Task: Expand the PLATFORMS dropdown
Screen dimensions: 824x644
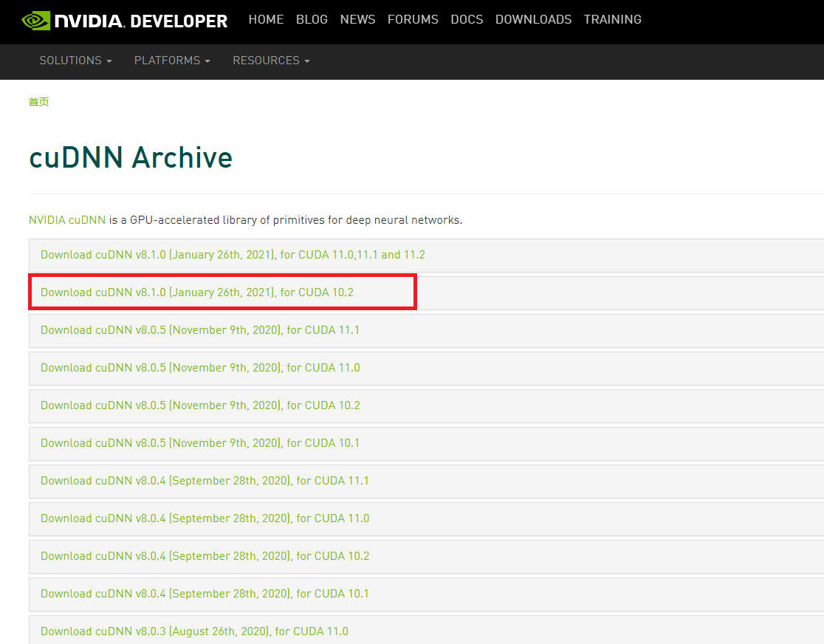Action: coord(172,61)
